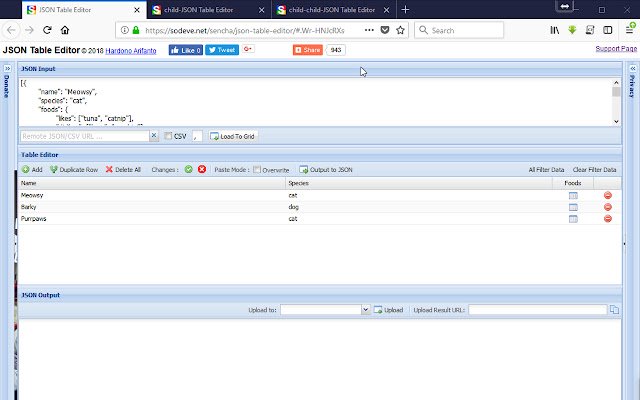Discard changes with the red cancel icon
640x400 pixels.
(202, 170)
